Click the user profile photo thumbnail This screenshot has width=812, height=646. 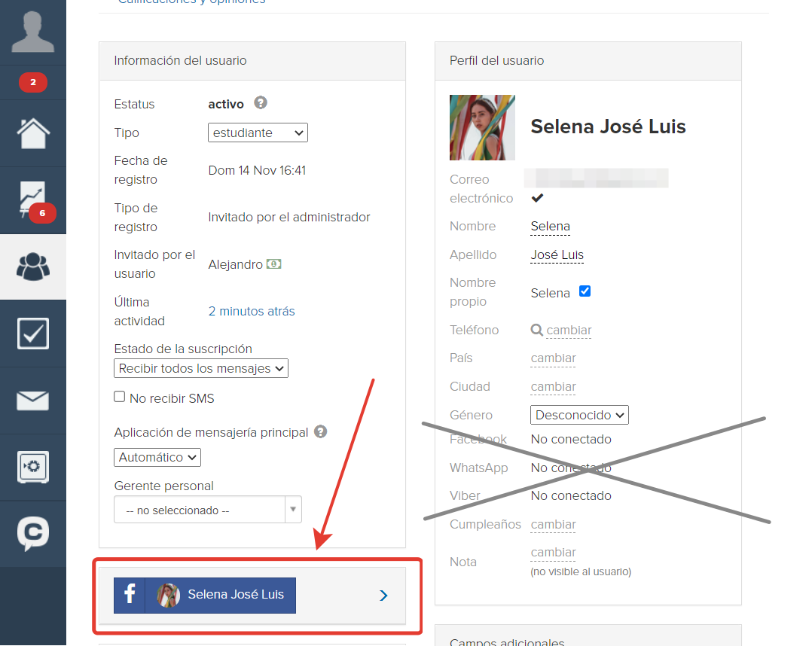(482, 127)
